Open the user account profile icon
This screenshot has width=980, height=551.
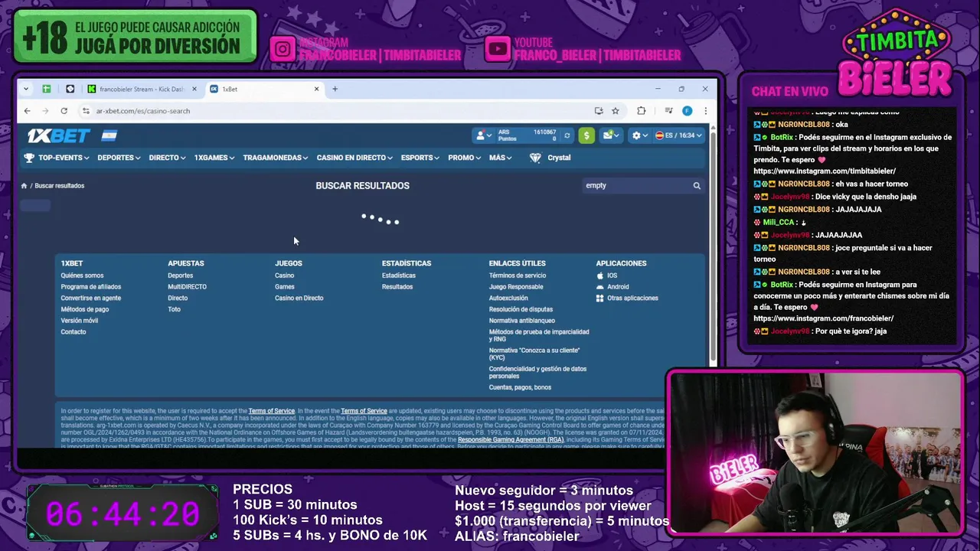pos(483,135)
